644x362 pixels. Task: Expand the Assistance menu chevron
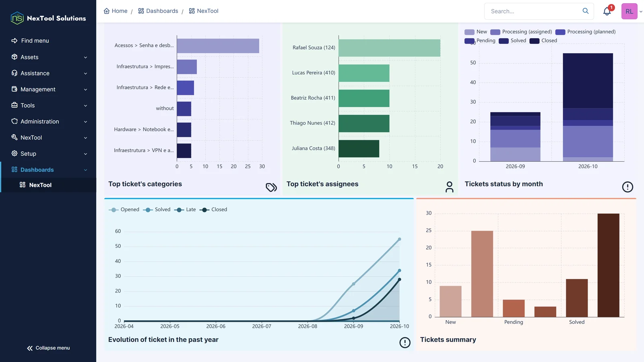(85, 73)
